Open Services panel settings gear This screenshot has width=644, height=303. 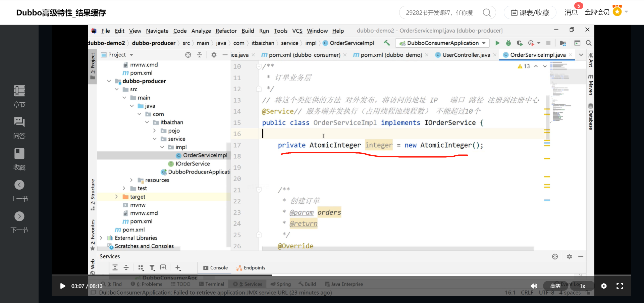click(x=569, y=256)
